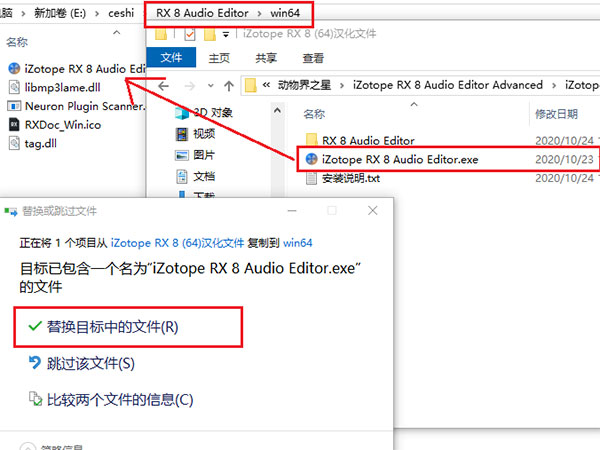Select 视频 in navigation pane

click(x=196, y=134)
